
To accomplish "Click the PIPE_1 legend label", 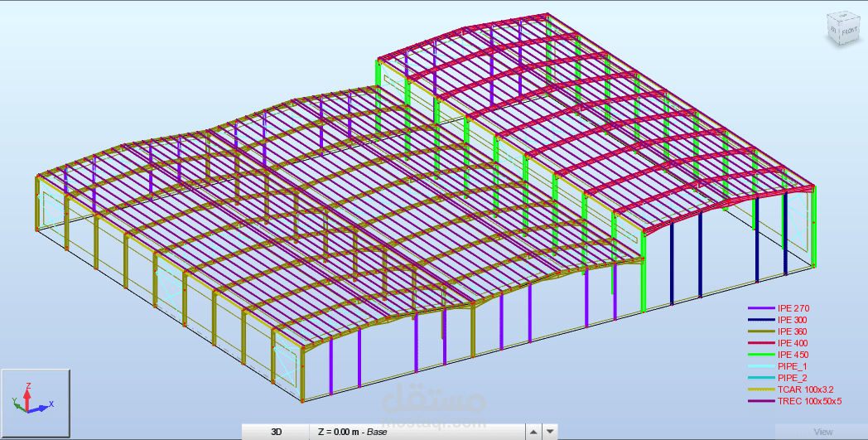I will 792,366.
